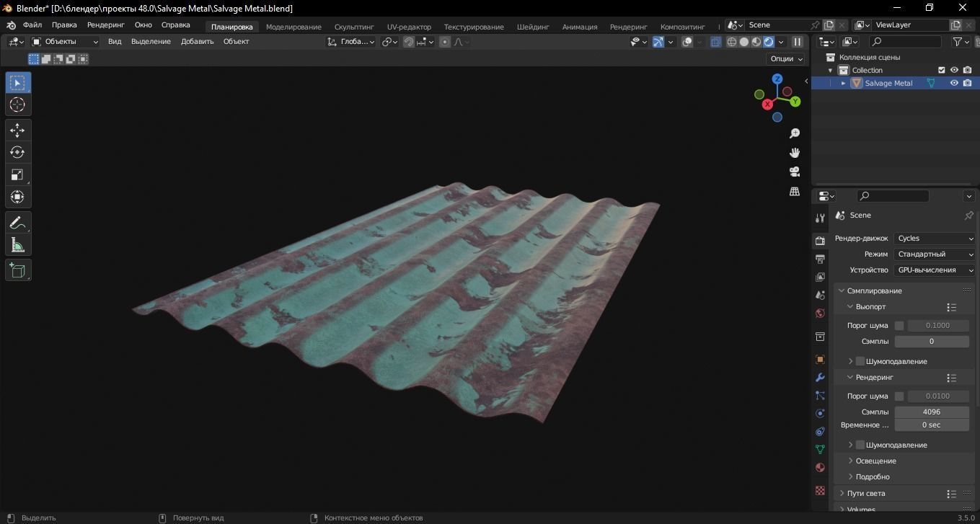Select the Select Box tool
This screenshot has height=524, width=980.
click(17, 83)
